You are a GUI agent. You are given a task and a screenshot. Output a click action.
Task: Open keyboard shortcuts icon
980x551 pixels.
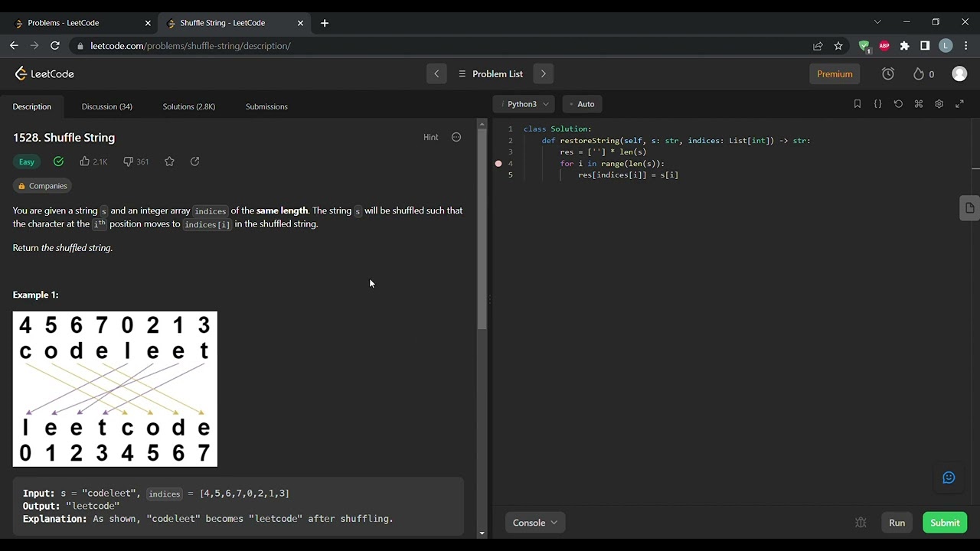[x=919, y=104]
